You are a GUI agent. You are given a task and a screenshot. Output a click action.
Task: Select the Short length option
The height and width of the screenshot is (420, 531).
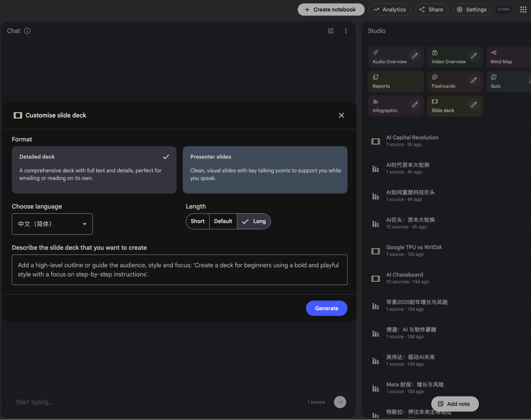[197, 221]
